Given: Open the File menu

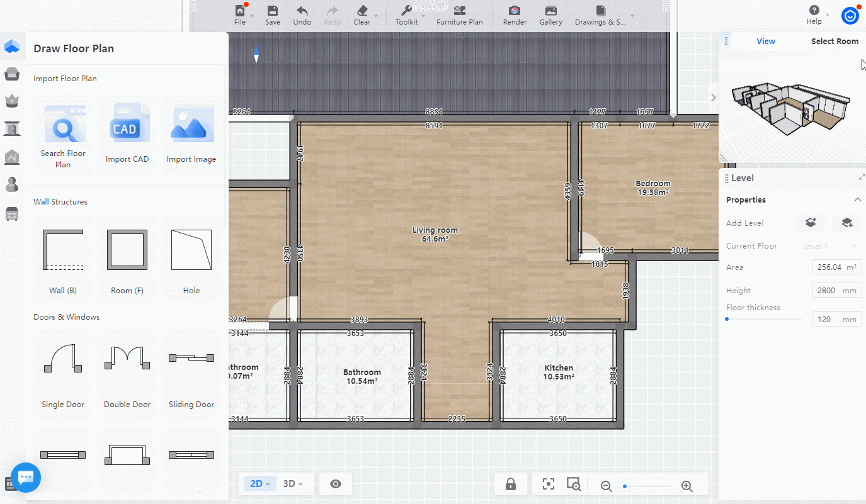Looking at the screenshot, I should click(240, 15).
